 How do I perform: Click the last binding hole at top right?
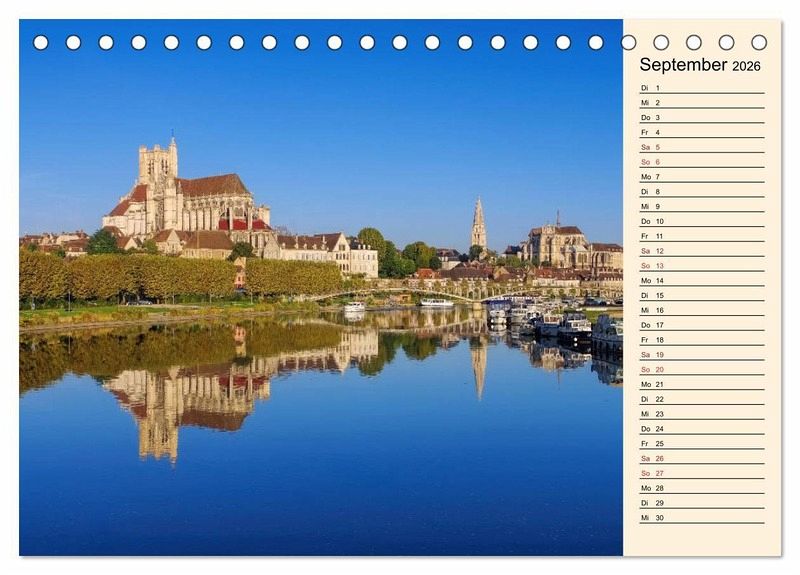pos(759,42)
